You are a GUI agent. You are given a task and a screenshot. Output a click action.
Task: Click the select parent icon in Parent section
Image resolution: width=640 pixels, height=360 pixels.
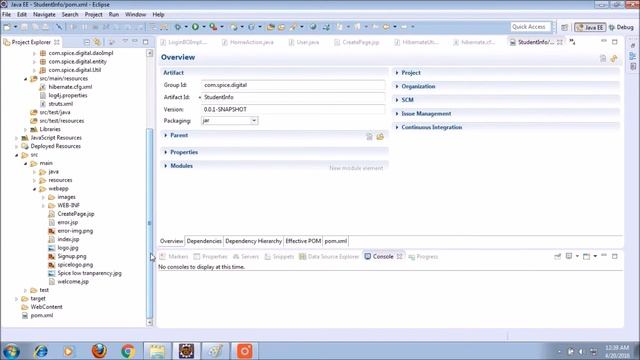[x=369, y=136]
